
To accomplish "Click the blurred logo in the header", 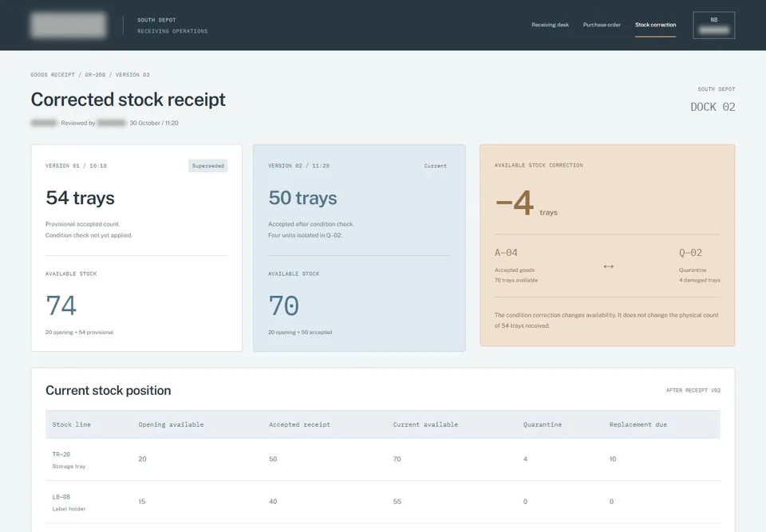I will click(69, 26).
